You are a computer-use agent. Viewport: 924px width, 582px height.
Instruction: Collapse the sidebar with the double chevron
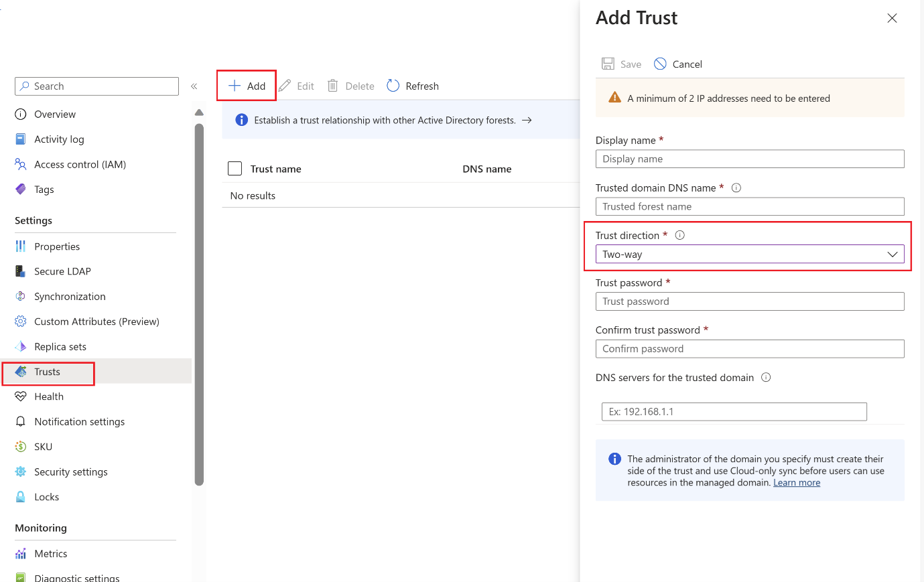tap(194, 86)
